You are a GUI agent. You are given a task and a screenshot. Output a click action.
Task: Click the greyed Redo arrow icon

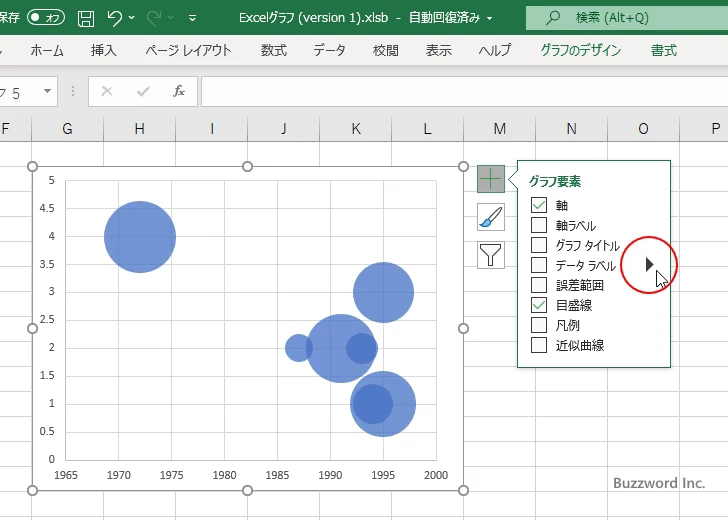point(154,18)
